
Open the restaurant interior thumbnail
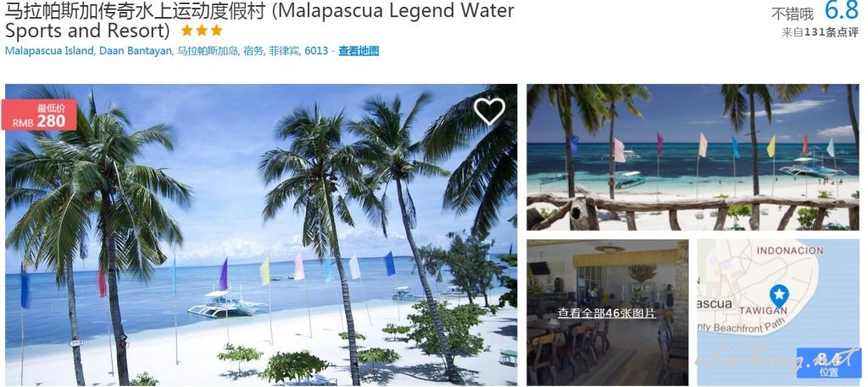coord(607,312)
